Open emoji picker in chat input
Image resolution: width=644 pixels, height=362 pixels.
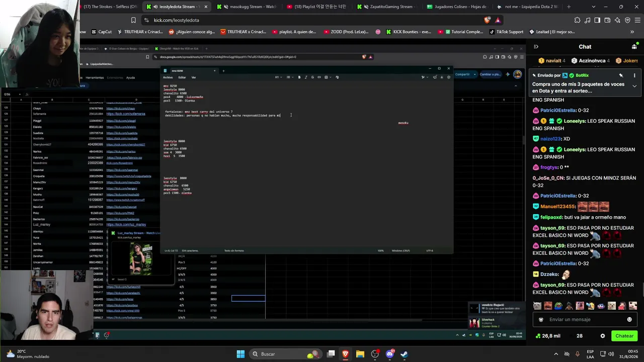coord(629,319)
